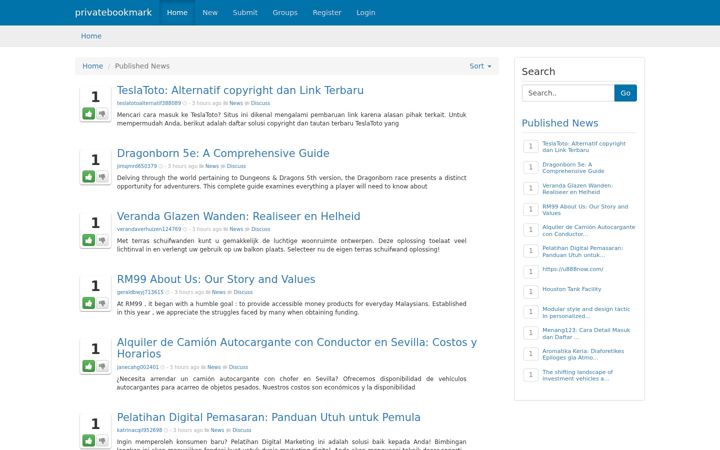
Task: Open sidebar link Aromatika Keria
Action: pos(583,354)
